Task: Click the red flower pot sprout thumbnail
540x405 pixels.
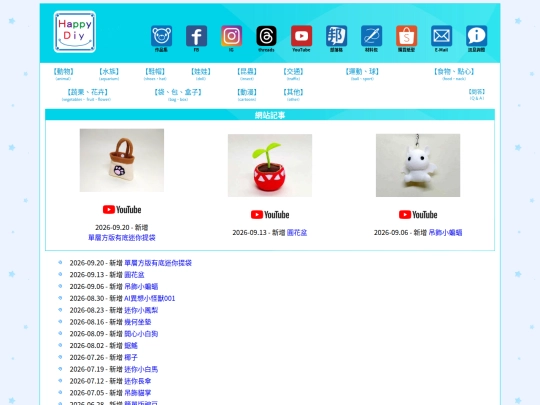Action: (x=270, y=165)
